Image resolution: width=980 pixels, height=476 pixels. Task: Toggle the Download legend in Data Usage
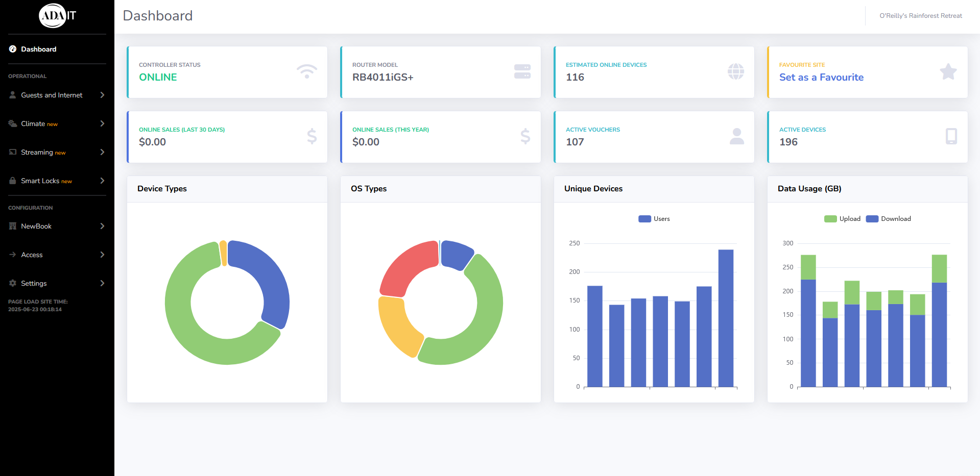pyautogui.click(x=888, y=219)
